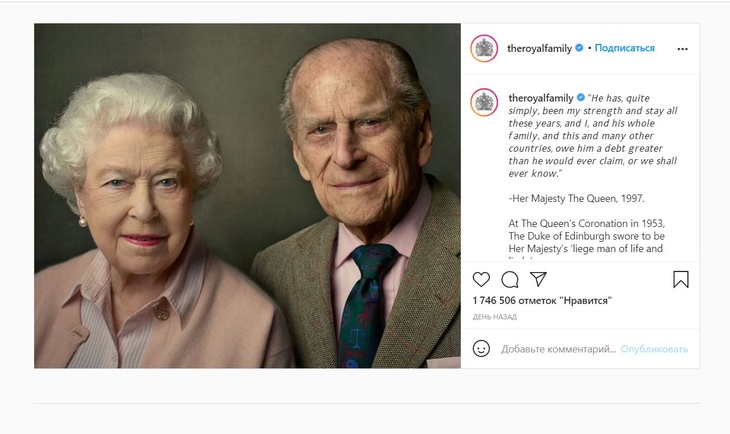730x434 pixels.
Task: Open the three-dot more options menu
Action: pos(682,48)
